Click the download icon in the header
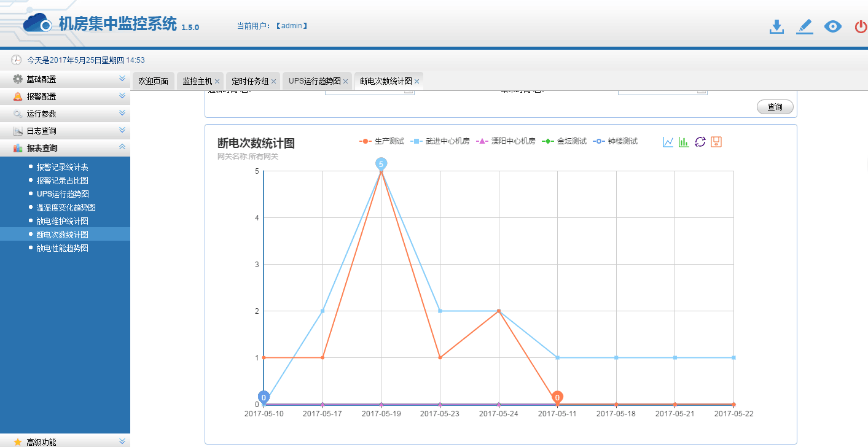This screenshot has height=447, width=868. [776, 27]
